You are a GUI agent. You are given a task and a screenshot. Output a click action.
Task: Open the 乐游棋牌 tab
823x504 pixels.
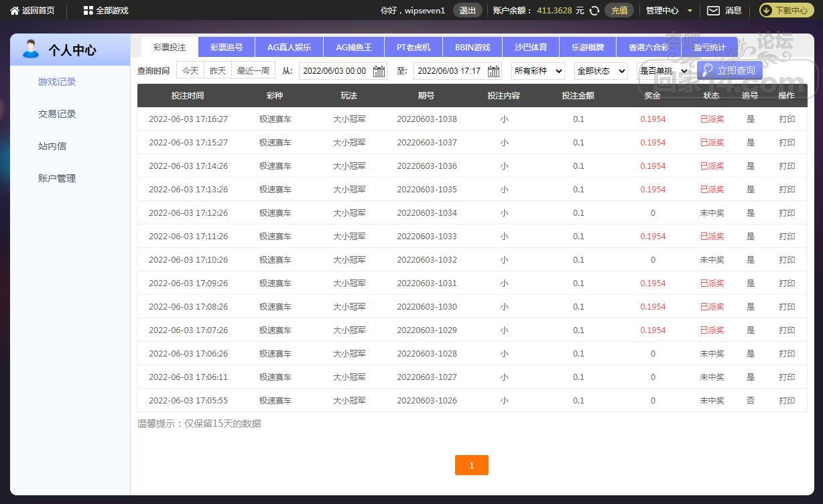588,48
